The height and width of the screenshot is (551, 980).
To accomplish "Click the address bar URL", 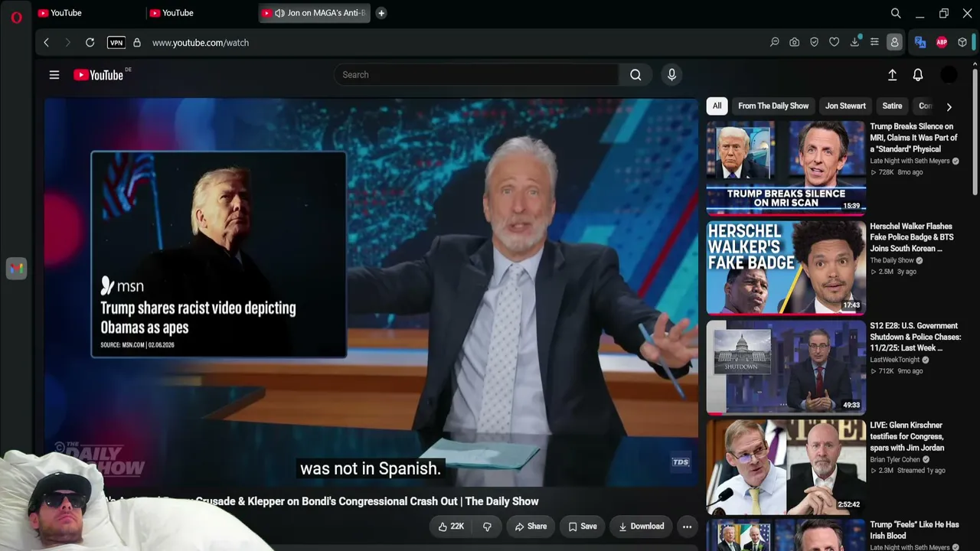I will click(201, 43).
